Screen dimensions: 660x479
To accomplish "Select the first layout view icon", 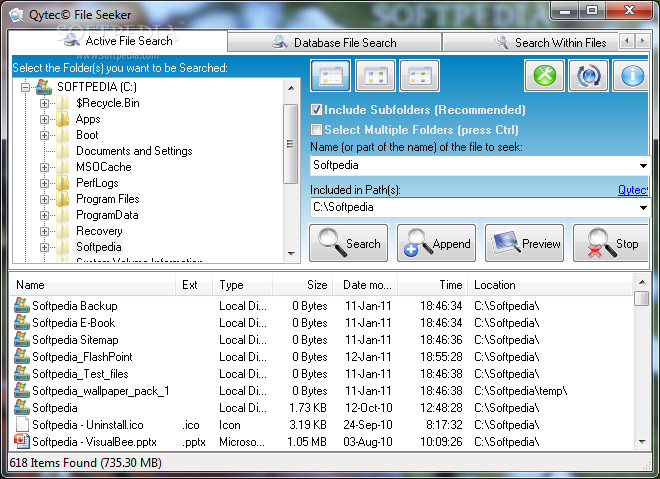I will coord(330,76).
